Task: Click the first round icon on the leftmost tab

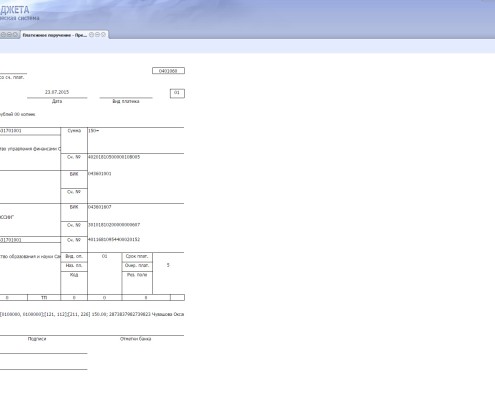Action: tap(3, 35)
